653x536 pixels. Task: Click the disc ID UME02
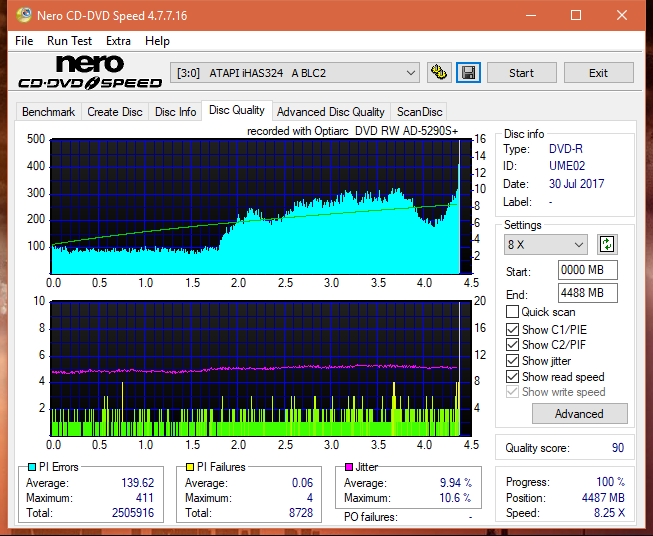pyautogui.click(x=567, y=166)
